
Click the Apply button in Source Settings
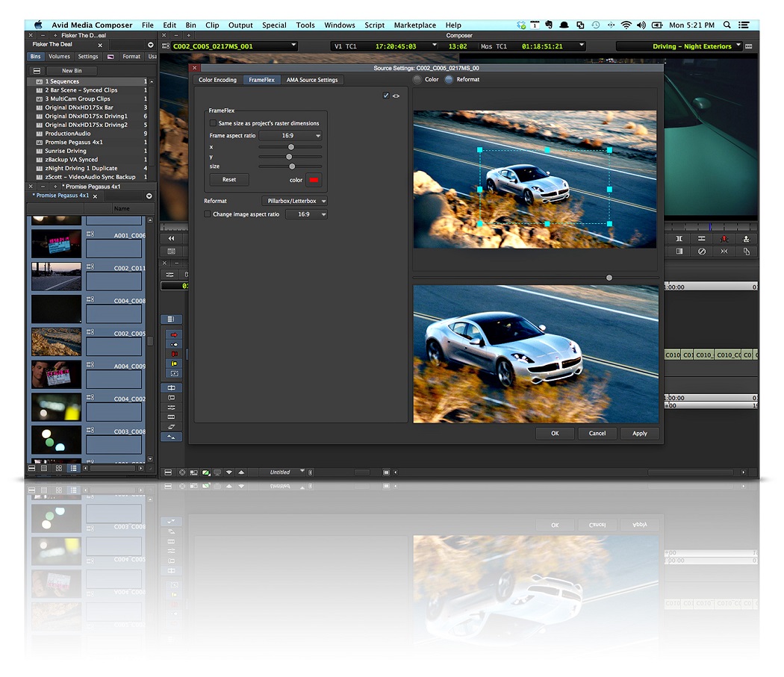[x=639, y=434]
